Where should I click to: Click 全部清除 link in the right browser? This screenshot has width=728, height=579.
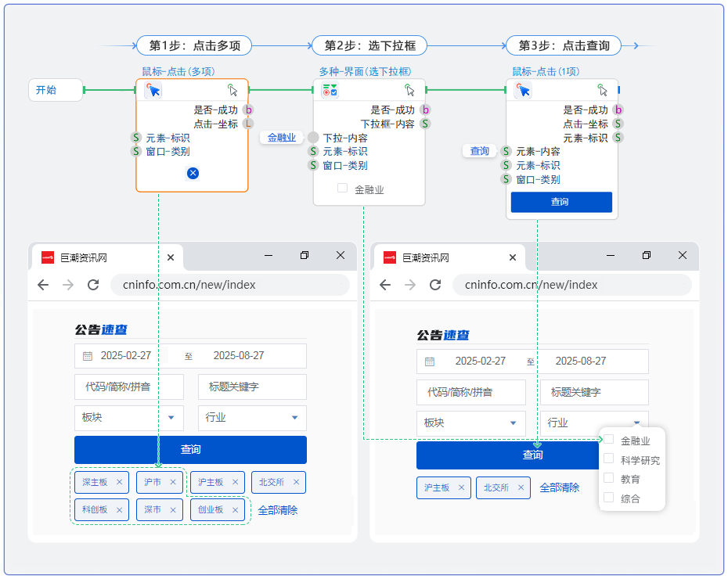560,487
